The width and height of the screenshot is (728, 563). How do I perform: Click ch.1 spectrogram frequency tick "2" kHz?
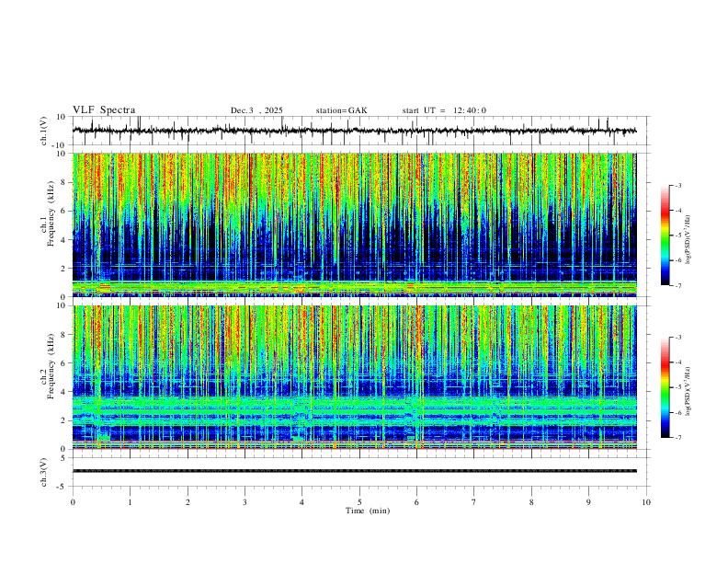pos(63,268)
